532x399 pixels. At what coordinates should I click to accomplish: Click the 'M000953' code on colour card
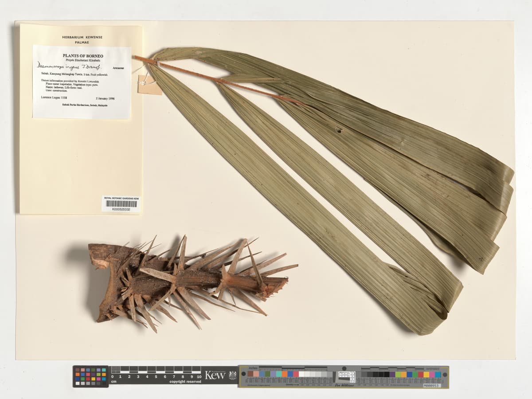pos(432,385)
